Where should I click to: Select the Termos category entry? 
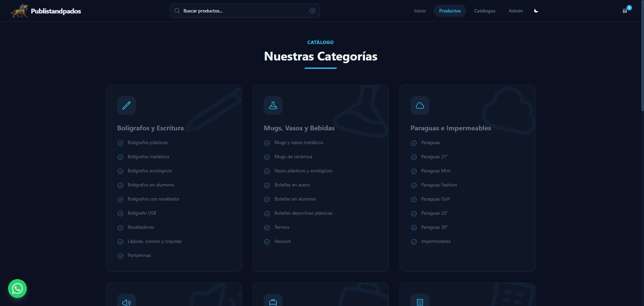(281, 227)
